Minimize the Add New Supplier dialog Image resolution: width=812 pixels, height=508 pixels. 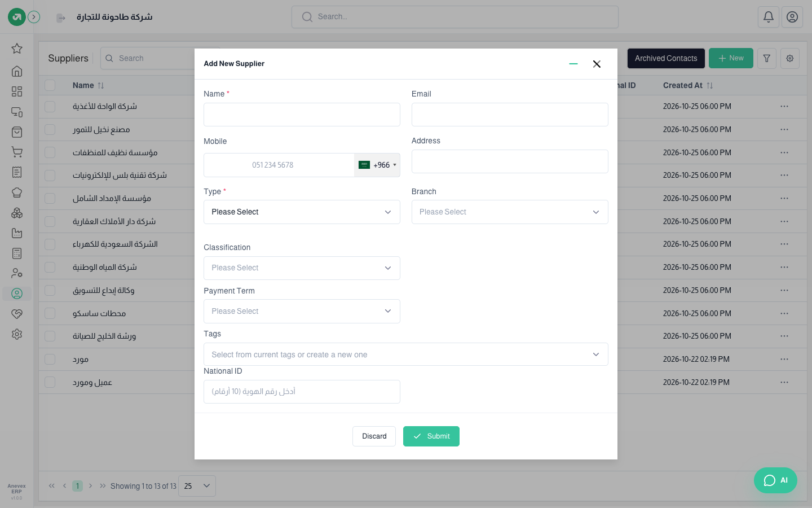pyautogui.click(x=573, y=64)
